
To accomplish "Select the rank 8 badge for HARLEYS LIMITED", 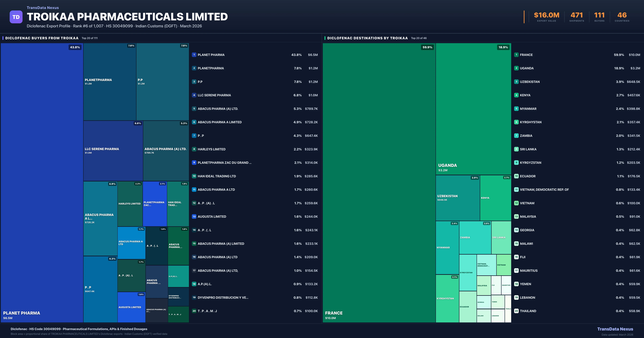I will point(194,149).
